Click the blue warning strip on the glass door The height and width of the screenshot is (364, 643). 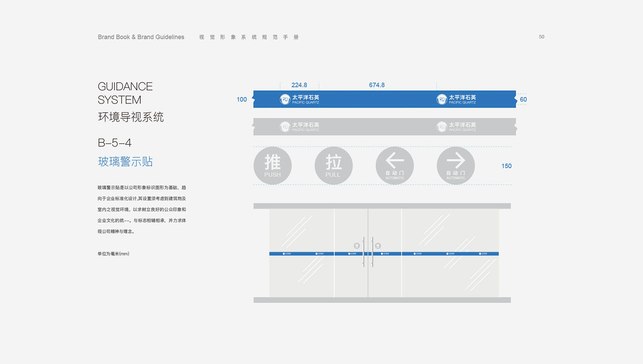click(x=384, y=254)
